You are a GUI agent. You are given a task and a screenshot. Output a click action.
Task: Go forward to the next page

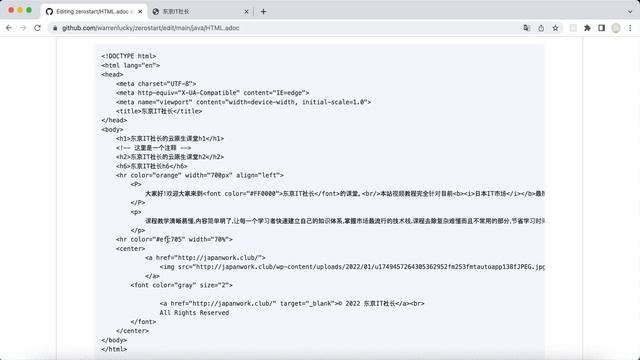click(23, 28)
